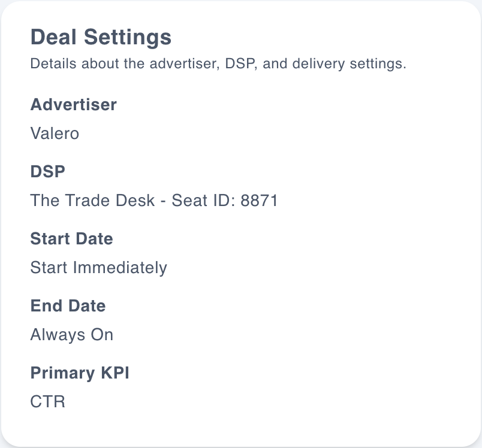Click the Seat ID number 8871
The image size is (482, 448).
[259, 200]
